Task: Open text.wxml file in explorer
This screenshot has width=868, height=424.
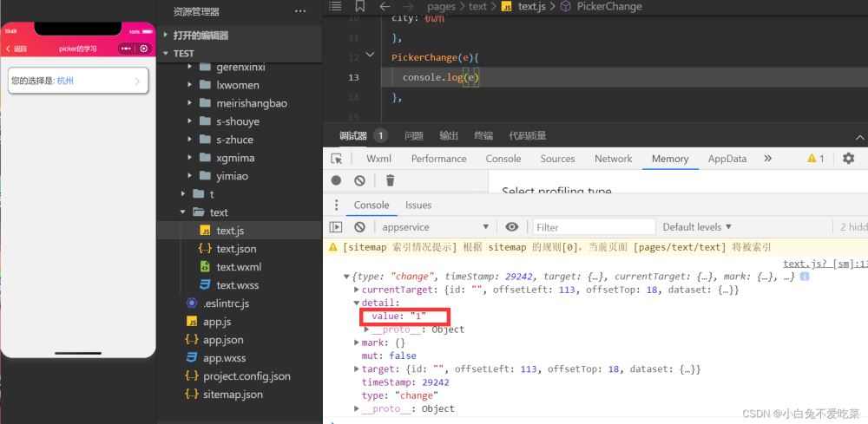Action: [x=239, y=267]
